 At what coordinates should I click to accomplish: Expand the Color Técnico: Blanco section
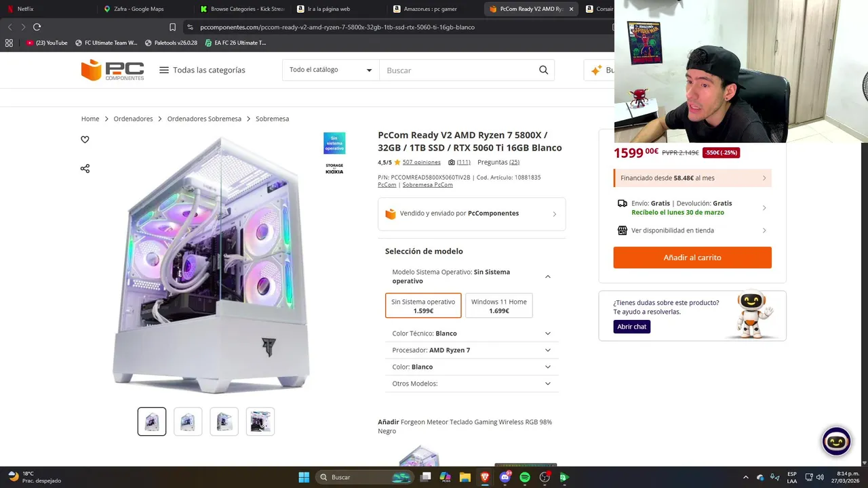[x=472, y=333]
